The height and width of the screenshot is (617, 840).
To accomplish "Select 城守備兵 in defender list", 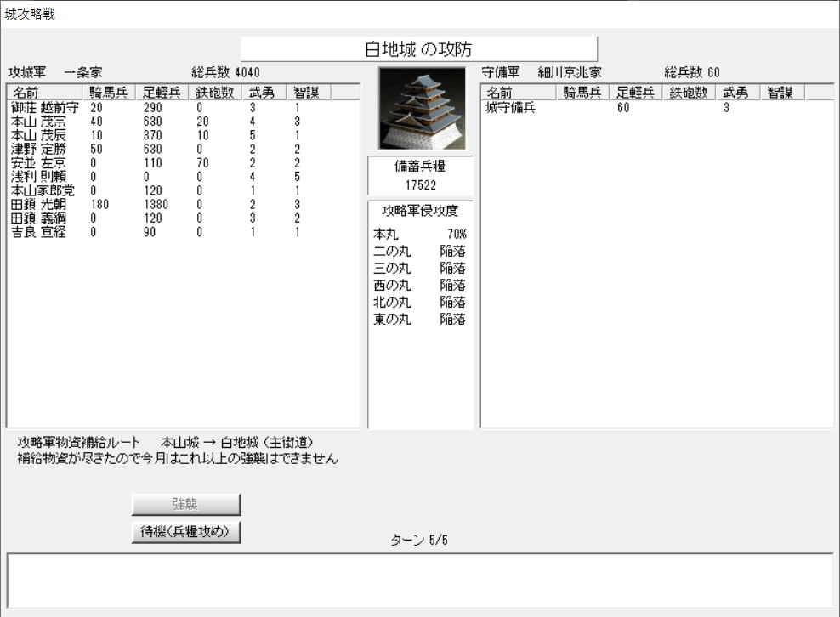I will tap(510, 109).
